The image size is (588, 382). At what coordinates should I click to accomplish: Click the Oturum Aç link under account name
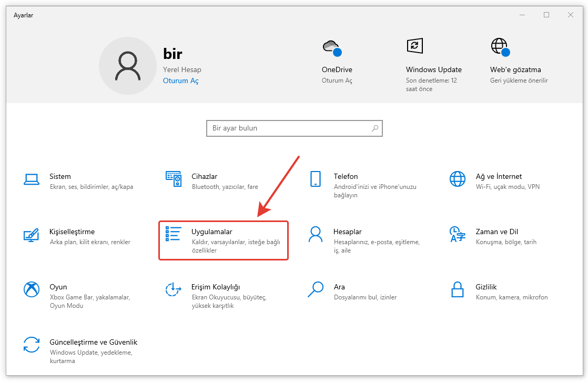click(x=180, y=81)
